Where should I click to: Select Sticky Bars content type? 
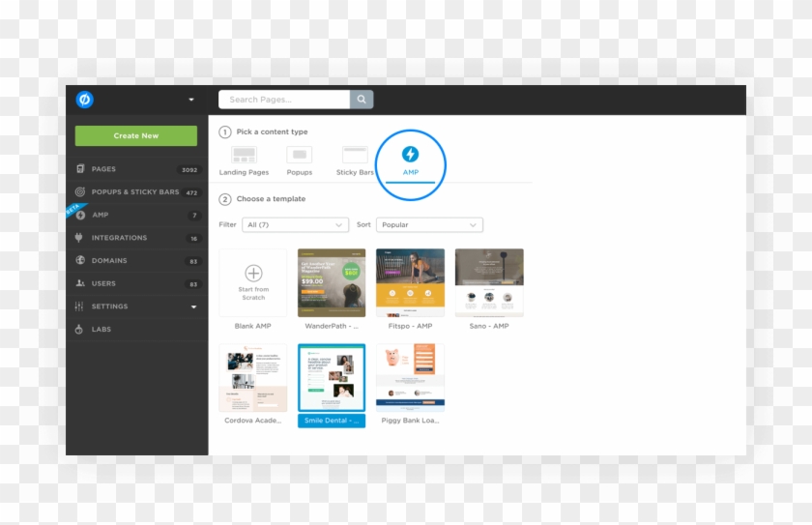(x=355, y=161)
